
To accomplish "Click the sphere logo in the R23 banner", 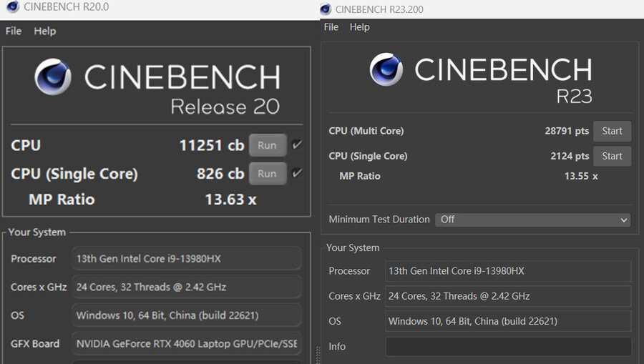I will click(x=386, y=69).
